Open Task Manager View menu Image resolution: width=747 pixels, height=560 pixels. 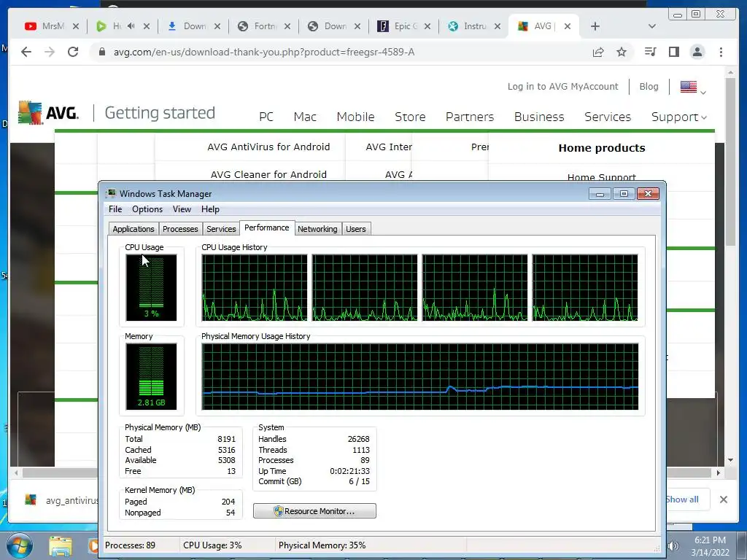pos(182,209)
